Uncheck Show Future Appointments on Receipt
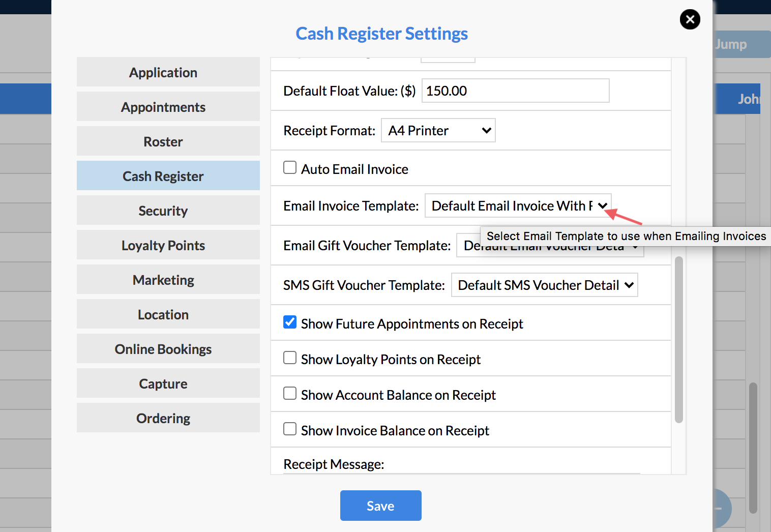The image size is (771, 532). (290, 322)
